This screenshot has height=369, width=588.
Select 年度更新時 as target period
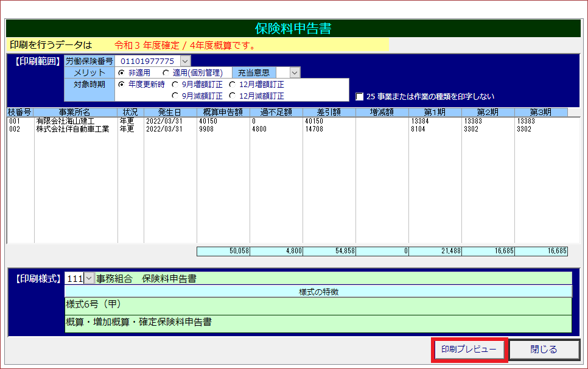[122, 84]
